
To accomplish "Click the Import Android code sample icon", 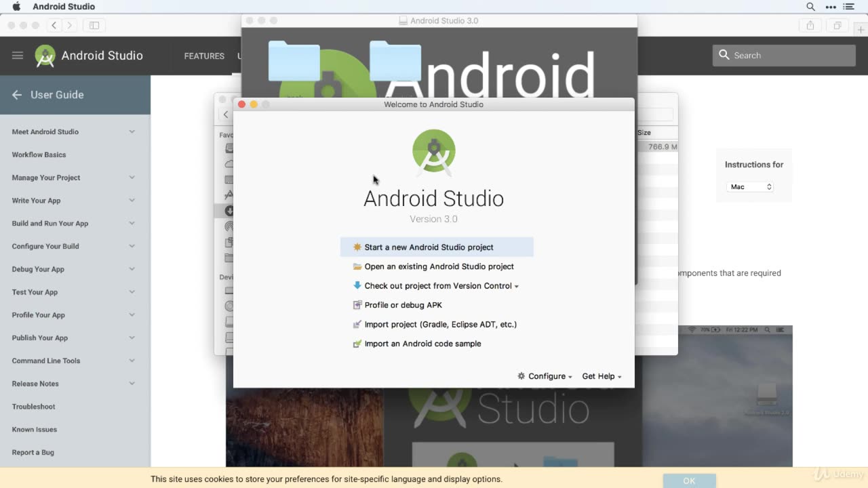I will click(x=357, y=344).
